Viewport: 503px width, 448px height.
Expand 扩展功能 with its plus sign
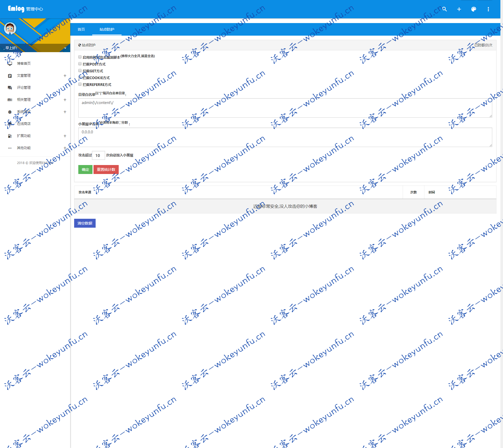click(x=65, y=136)
